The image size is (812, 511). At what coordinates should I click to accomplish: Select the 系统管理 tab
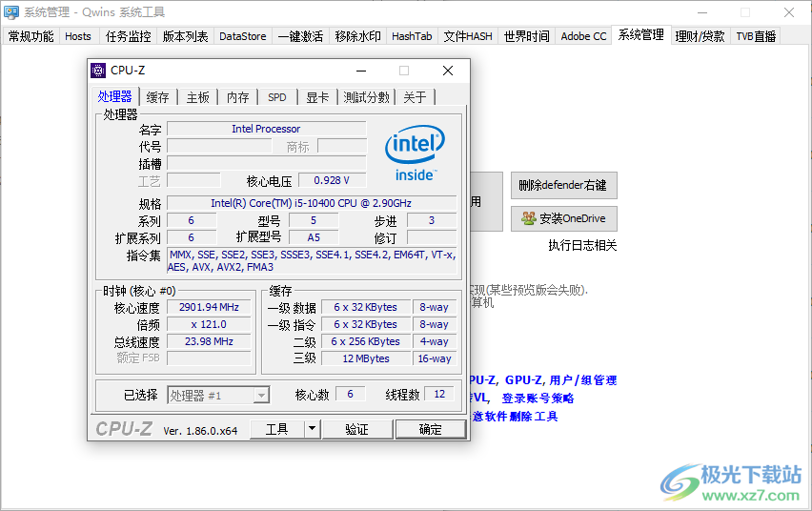tap(641, 34)
